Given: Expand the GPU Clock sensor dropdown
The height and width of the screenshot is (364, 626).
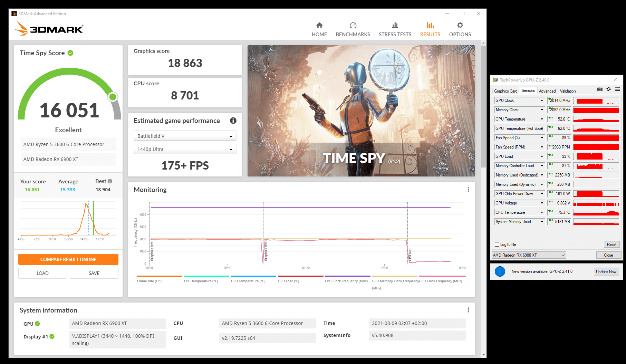Looking at the screenshot, I should click(x=542, y=100).
